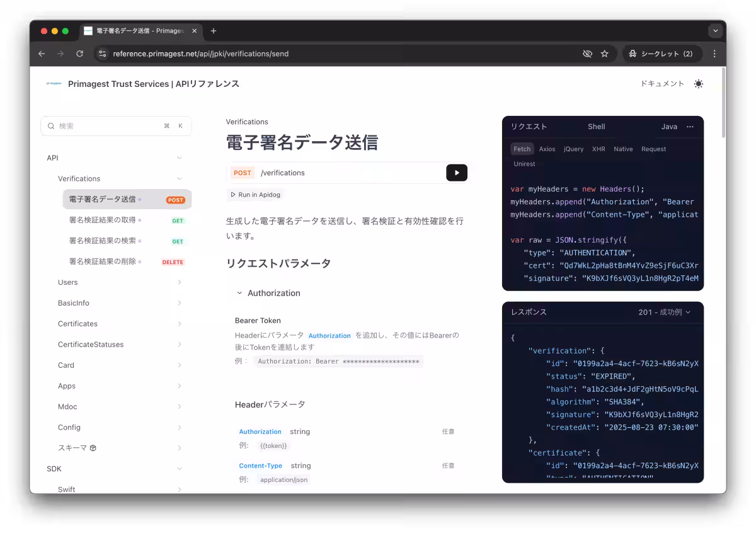The width and height of the screenshot is (756, 533).
Task: Expand the スキーマ group
Action: [180, 448]
